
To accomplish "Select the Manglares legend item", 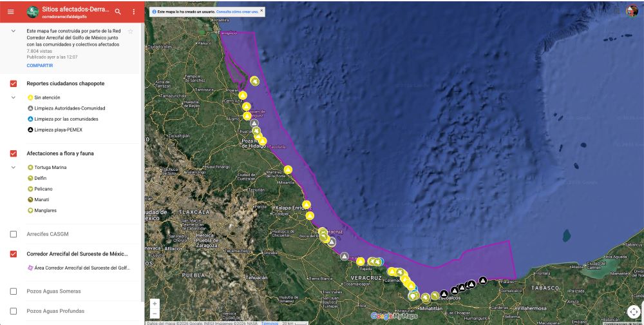I will 42,210.
